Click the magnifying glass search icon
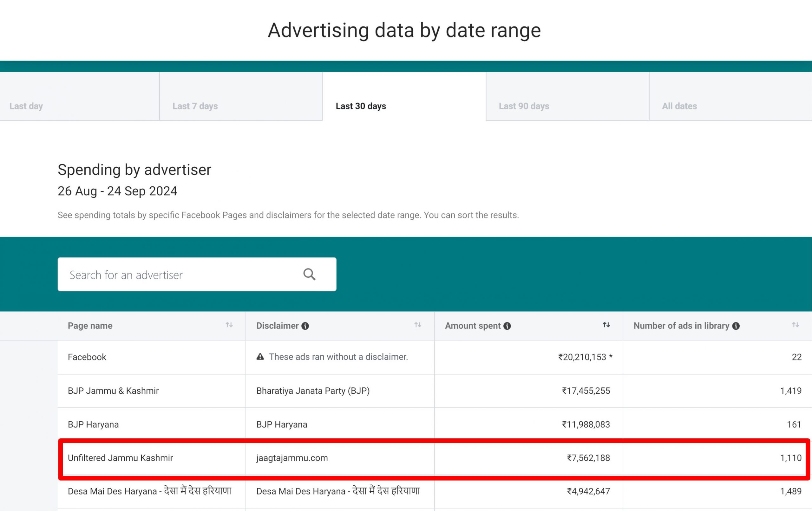The width and height of the screenshot is (812, 511). [309, 275]
